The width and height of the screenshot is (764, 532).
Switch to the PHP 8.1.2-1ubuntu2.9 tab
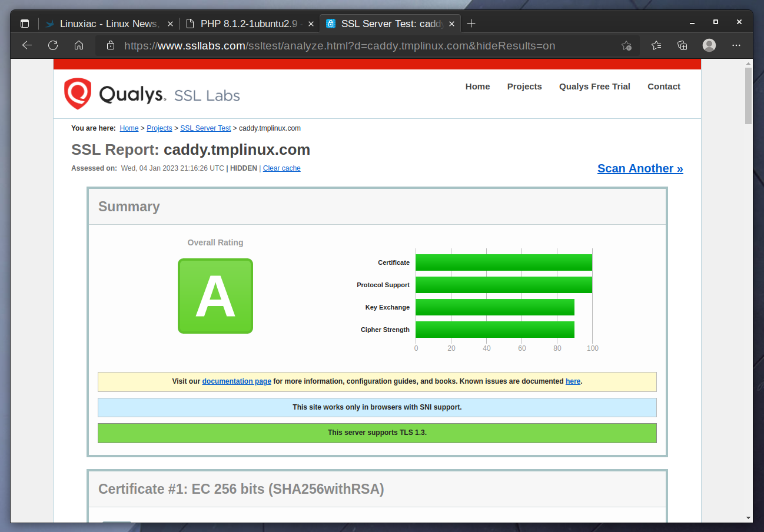pos(249,24)
